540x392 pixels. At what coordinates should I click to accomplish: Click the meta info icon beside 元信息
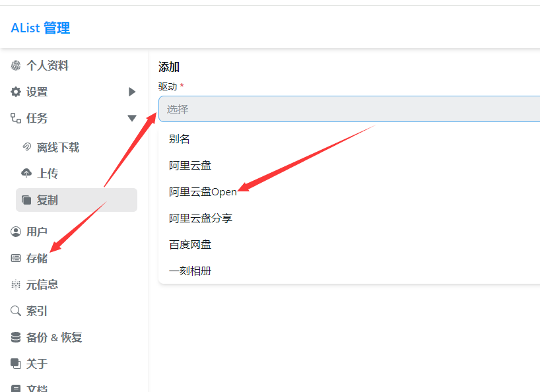(x=15, y=284)
